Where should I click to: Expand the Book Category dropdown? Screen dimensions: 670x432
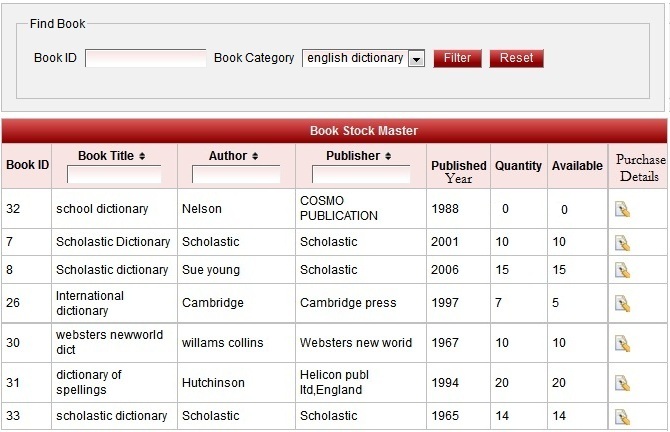pos(416,59)
